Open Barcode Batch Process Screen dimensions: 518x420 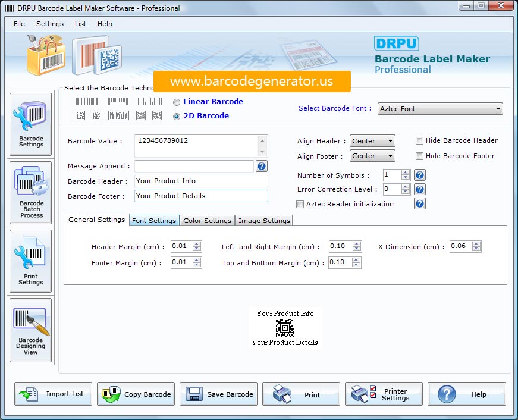pyautogui.click(x=31, y=193)
